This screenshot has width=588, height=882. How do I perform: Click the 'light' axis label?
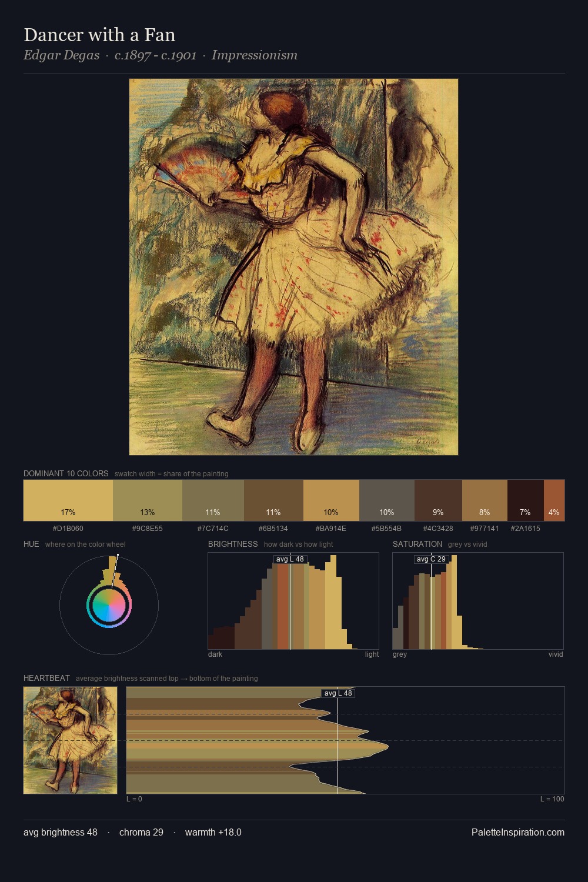372,654
